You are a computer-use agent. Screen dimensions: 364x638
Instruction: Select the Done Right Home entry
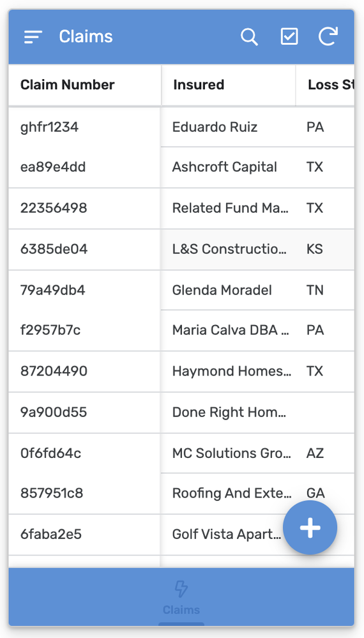tap(229, 413)
